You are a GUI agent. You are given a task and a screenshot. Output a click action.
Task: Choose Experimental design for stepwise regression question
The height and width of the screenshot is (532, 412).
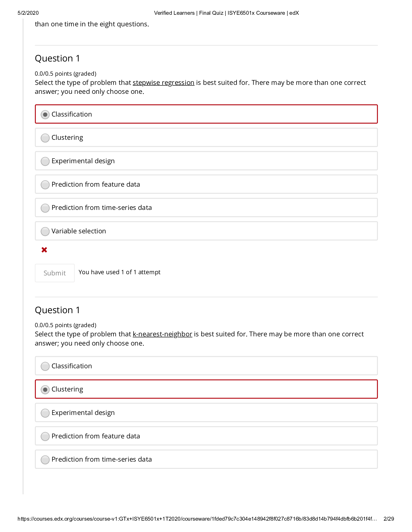point(45,161)
